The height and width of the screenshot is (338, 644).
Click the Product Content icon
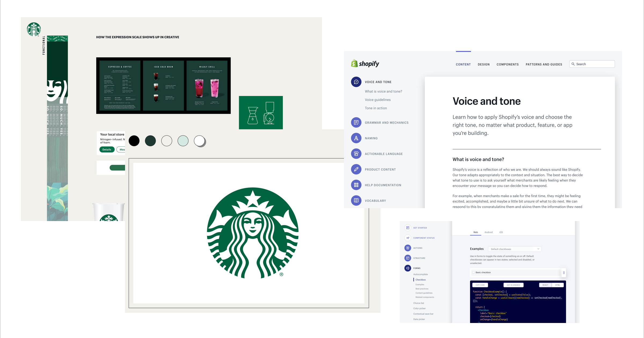coord(356,170)
